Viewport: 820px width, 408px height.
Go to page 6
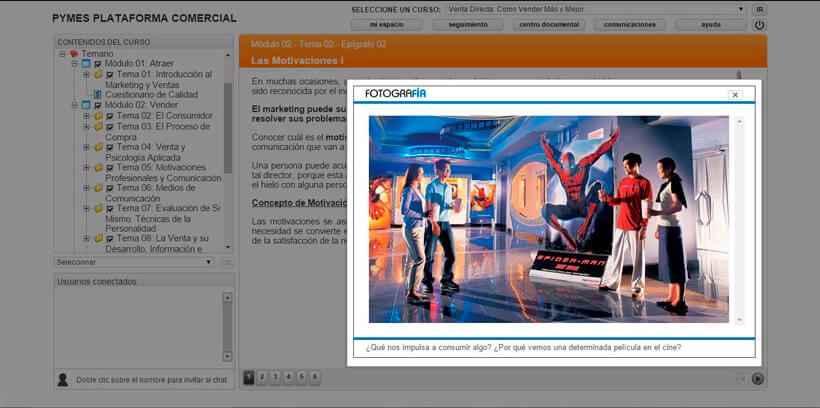(314, 378)
